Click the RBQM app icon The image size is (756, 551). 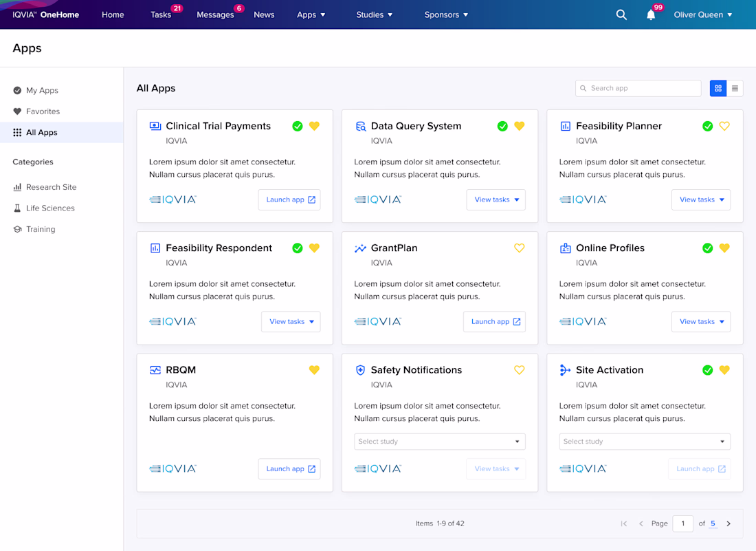pos(155,370)
